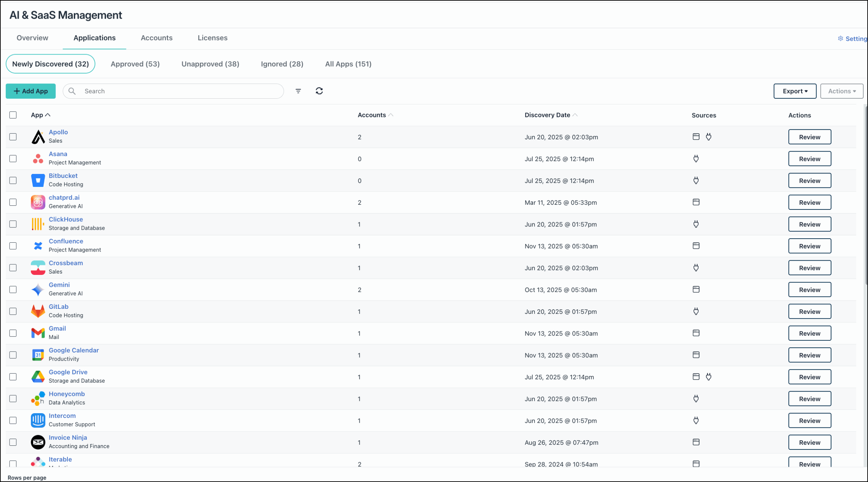868x482 pixels.
Task: Open the Unapproved (38) filter tab
Action: [x=210, y=64]
